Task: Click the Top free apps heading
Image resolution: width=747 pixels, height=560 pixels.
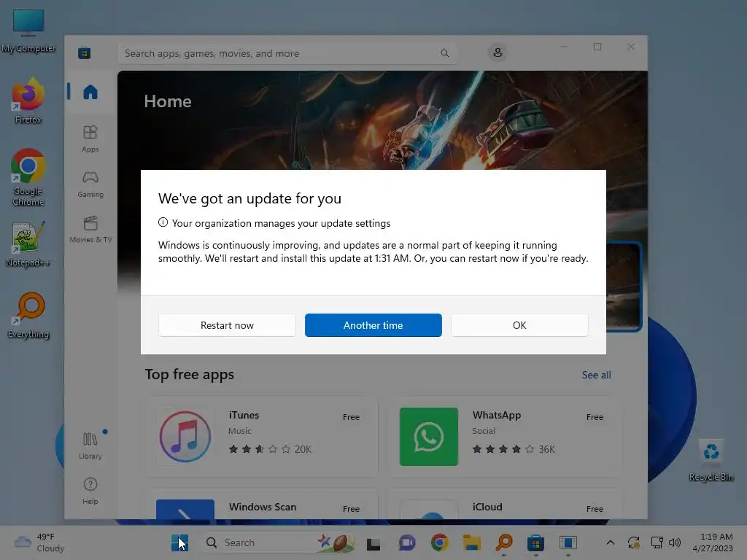Action: pos(189,375)
